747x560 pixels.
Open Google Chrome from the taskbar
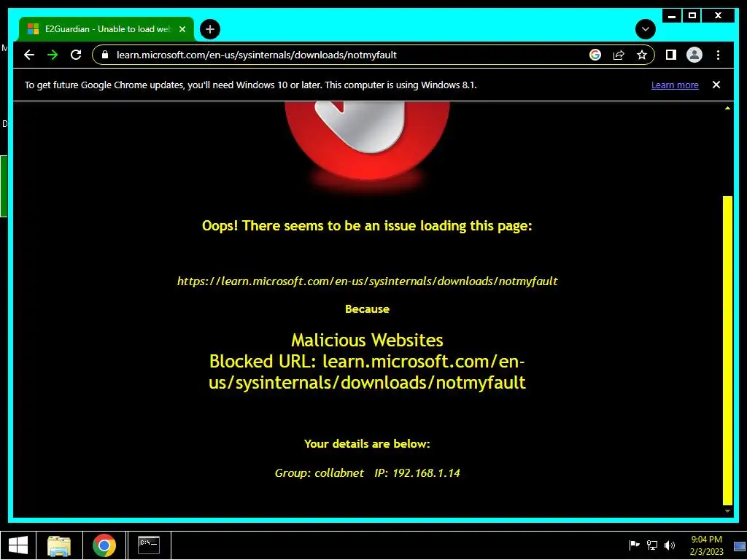[x=104, y=545]
